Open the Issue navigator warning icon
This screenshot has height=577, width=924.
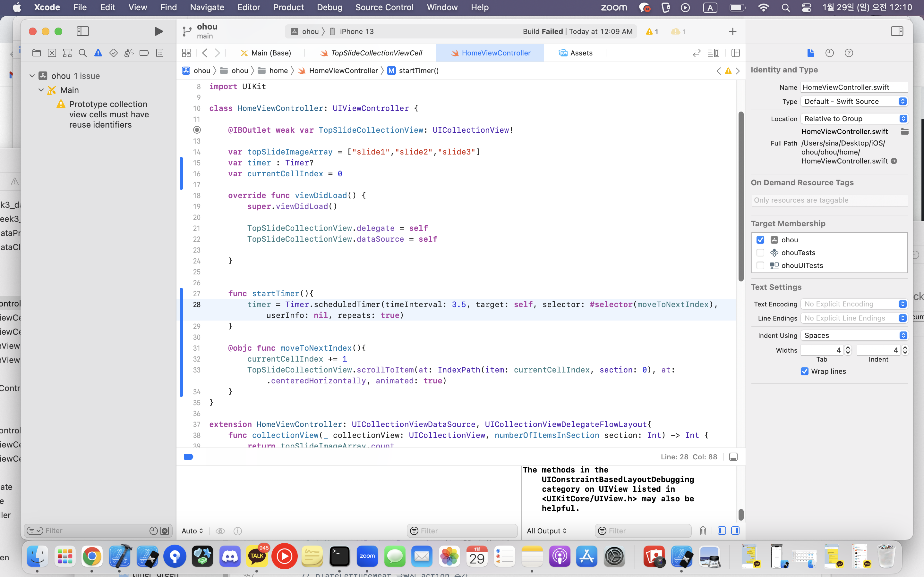(x=98, y=53)
